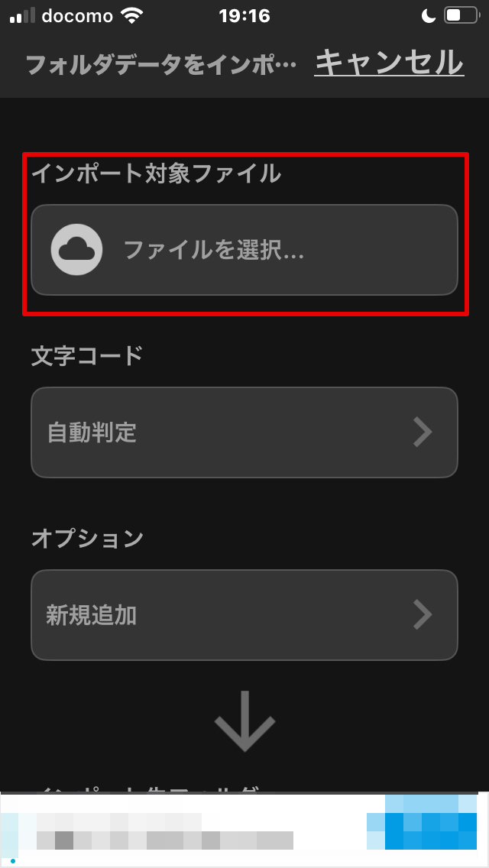The height and width of the screenshot is (868, 489).
Task: Click the 文字コード section label
Action: [88, 355]
